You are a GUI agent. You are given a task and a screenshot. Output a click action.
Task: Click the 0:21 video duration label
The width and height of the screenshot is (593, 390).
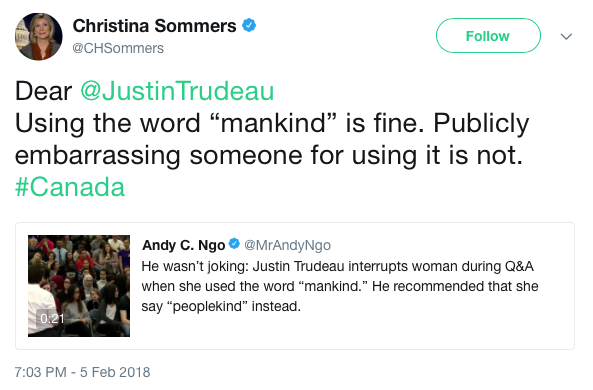52,319
